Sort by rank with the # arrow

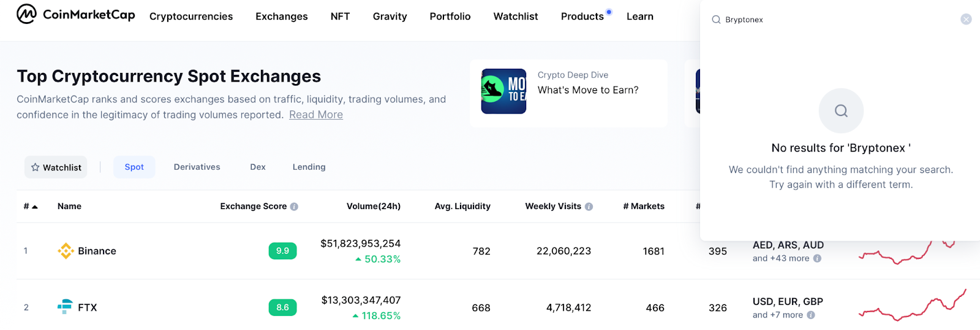pyautogui.click(x=31, y=206)
